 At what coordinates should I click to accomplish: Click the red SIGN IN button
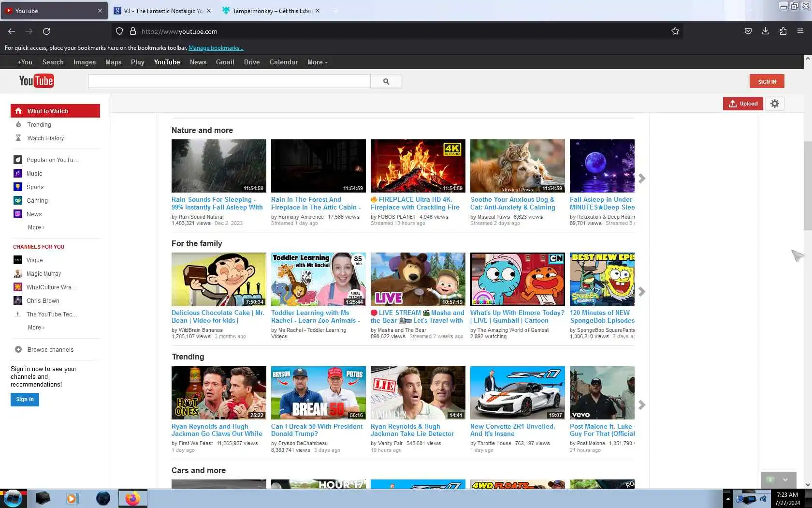coord(767,81)
